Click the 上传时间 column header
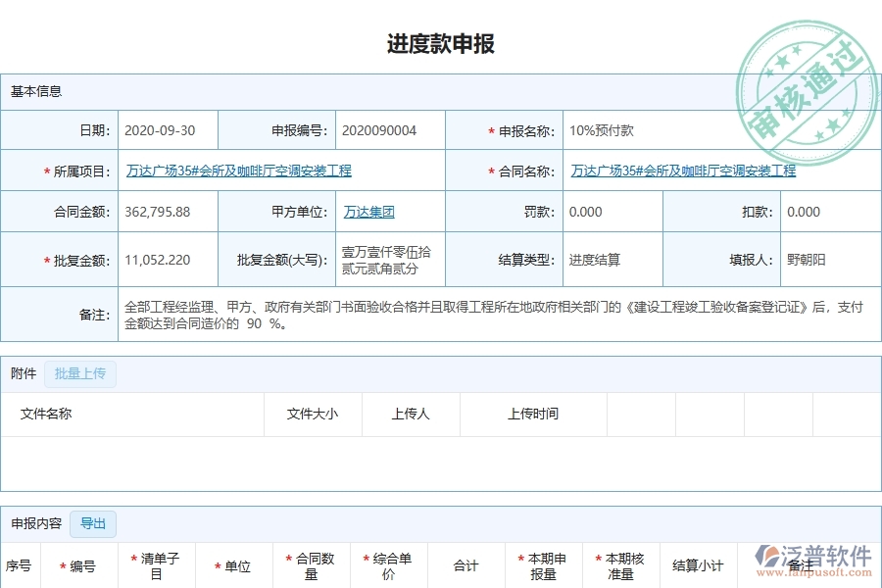The width and height of the screenshot is (882, 588). click(533, 415)
